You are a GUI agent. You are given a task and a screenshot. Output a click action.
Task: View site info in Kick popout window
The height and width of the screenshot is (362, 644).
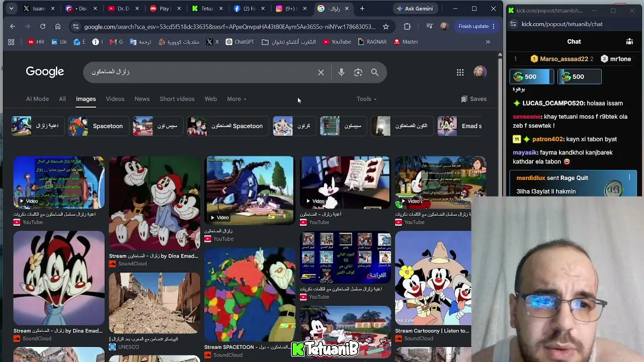[x=512, y=24]
